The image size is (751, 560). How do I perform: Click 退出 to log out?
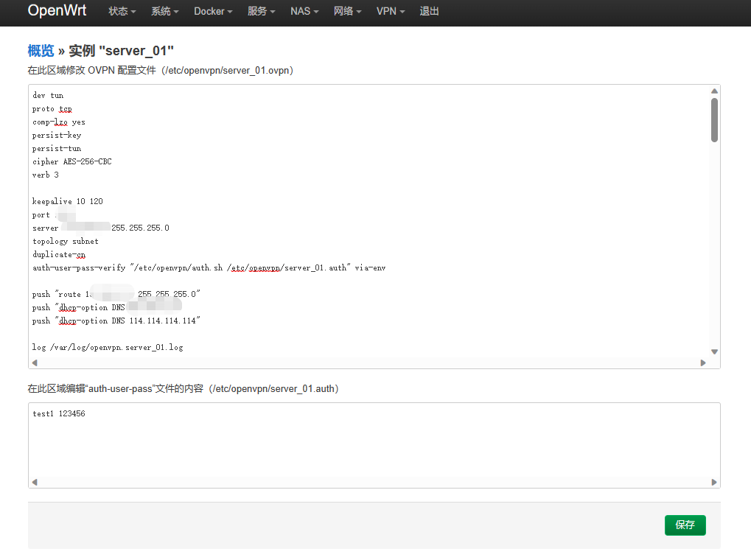click(430, 12)
